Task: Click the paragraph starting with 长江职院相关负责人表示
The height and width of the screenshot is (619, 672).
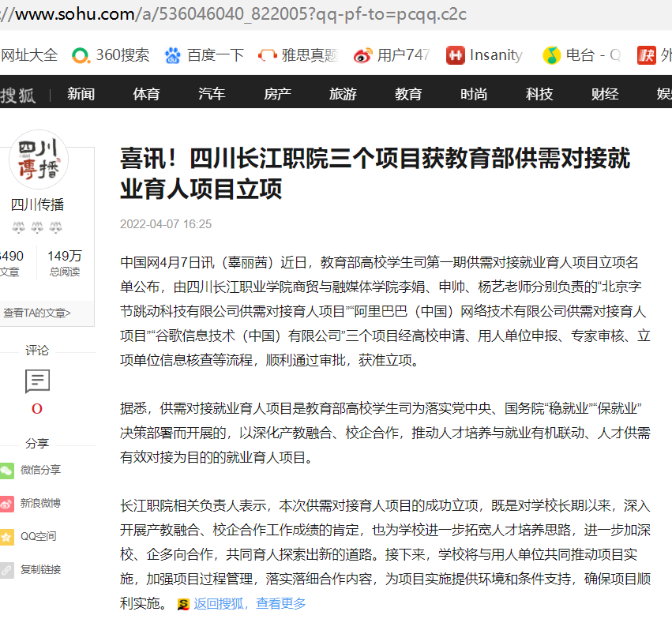Action: (385, 554)
